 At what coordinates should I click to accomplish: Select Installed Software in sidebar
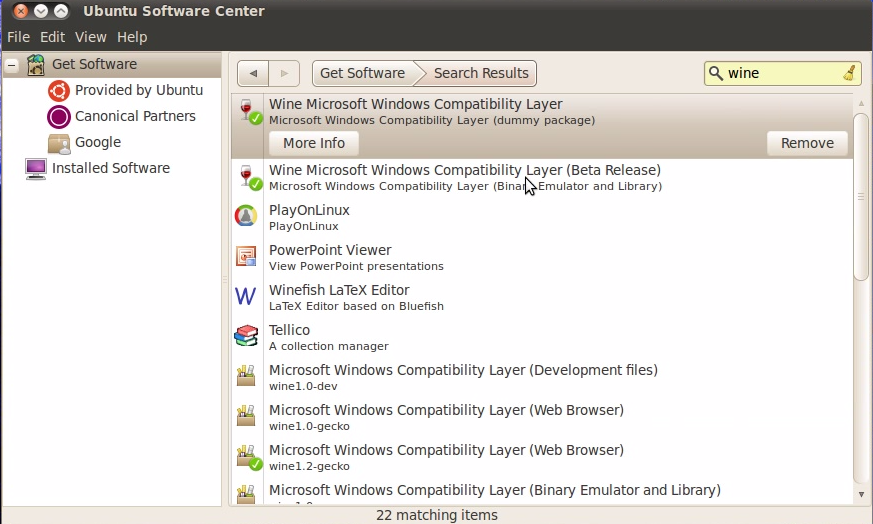(111, 168)
